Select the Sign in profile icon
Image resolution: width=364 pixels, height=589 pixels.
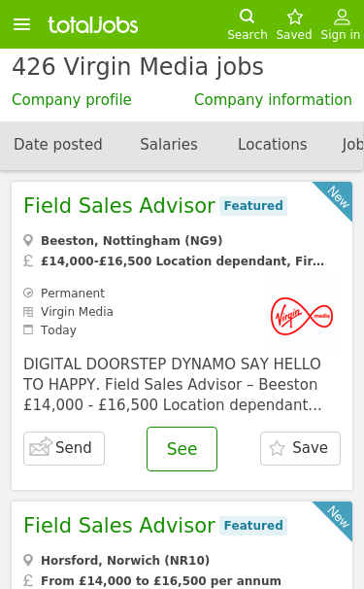click(x=342, y=17)
